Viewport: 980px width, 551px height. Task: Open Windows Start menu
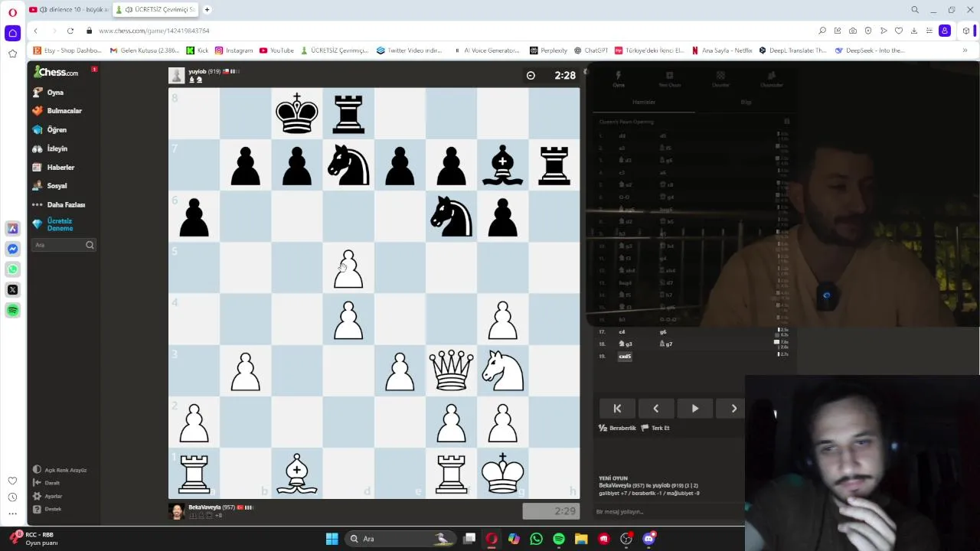(332, 539)
